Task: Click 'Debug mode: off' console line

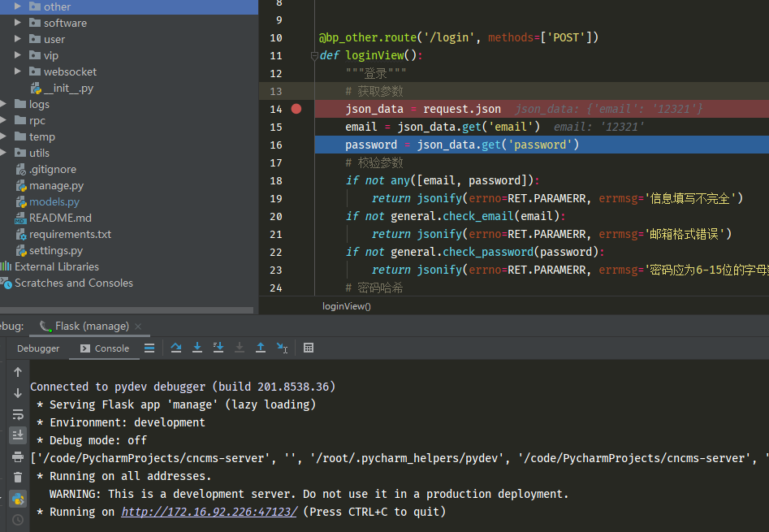Action: (x=93, y=440)
